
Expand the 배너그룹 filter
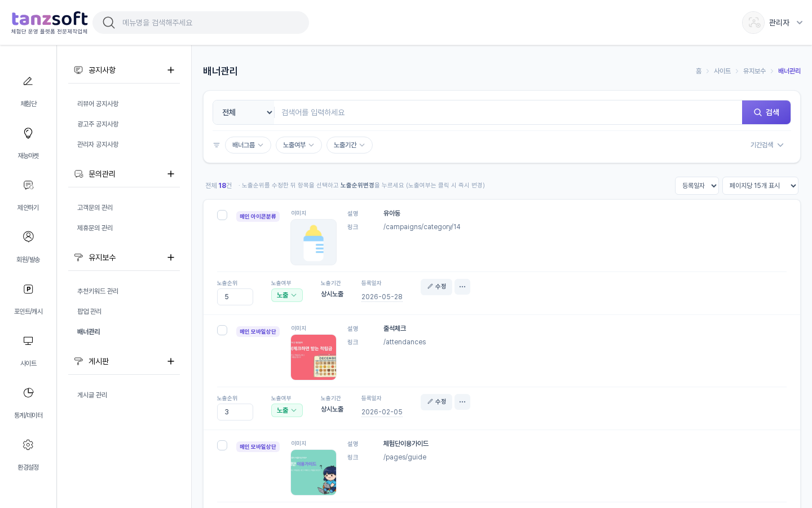[x=248, y=145]
